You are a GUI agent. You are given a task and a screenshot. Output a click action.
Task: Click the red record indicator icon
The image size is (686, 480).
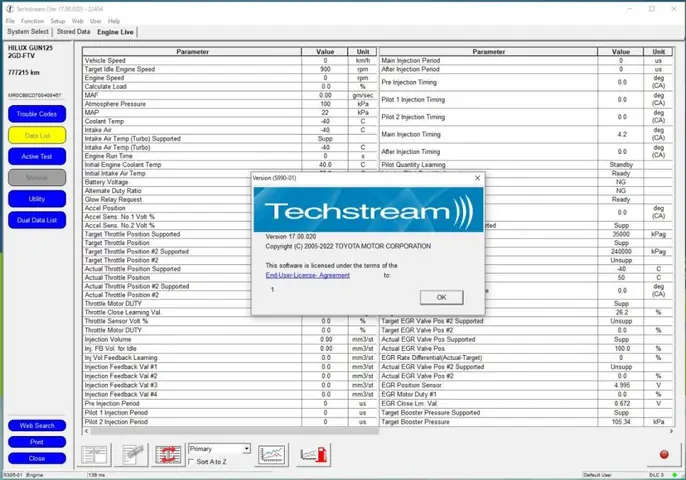(x=664, y=455)
